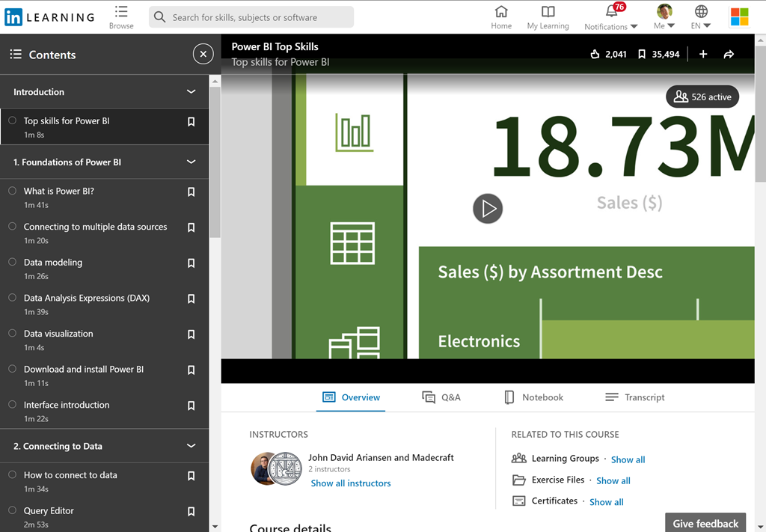Collapse the 1. Foundations of Power BI section
Image resolution: width=766 pixels, height=532 pixels.
point(191,162)
